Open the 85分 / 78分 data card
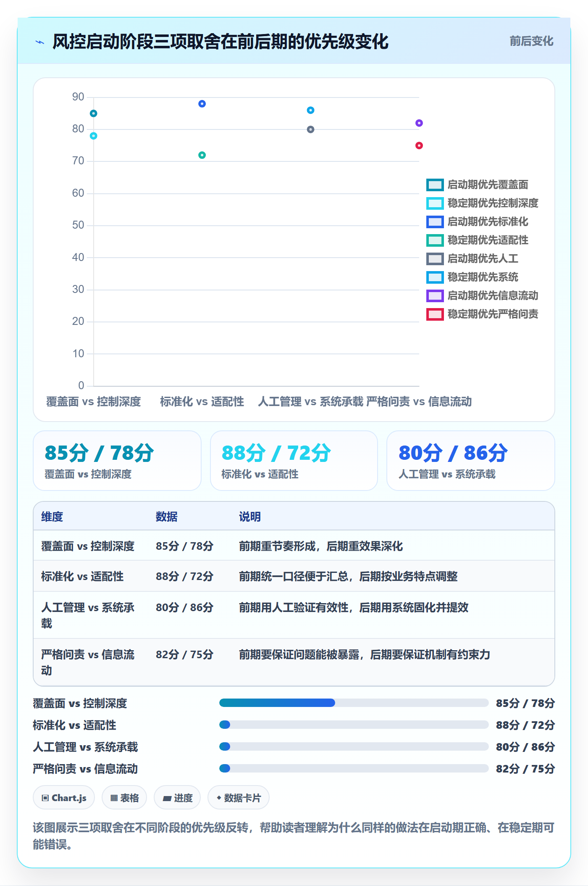 (x=117, y=461)
